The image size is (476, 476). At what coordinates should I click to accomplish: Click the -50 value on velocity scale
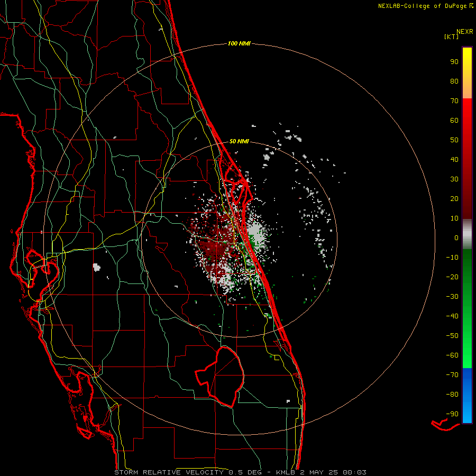pyautogui.click(x=452, y=336)
